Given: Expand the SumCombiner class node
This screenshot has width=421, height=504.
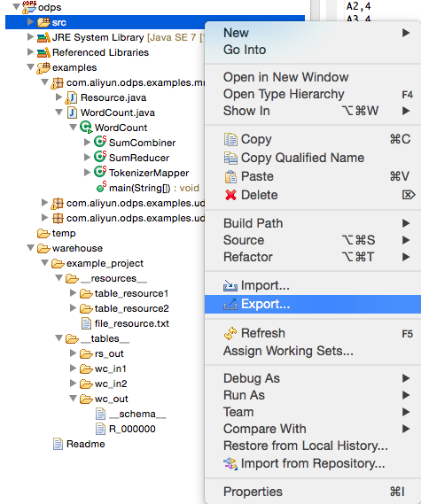Looking at the screenshot, I should [87, 142].
